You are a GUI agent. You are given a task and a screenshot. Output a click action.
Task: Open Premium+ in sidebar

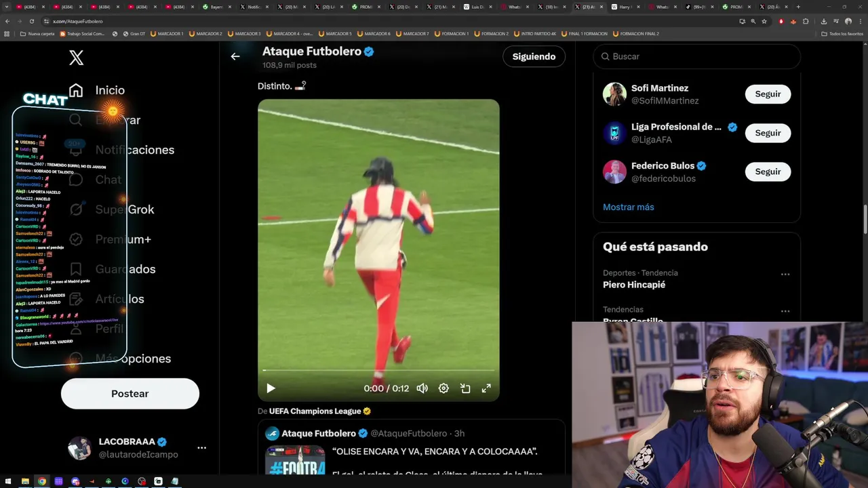[123, 239]
